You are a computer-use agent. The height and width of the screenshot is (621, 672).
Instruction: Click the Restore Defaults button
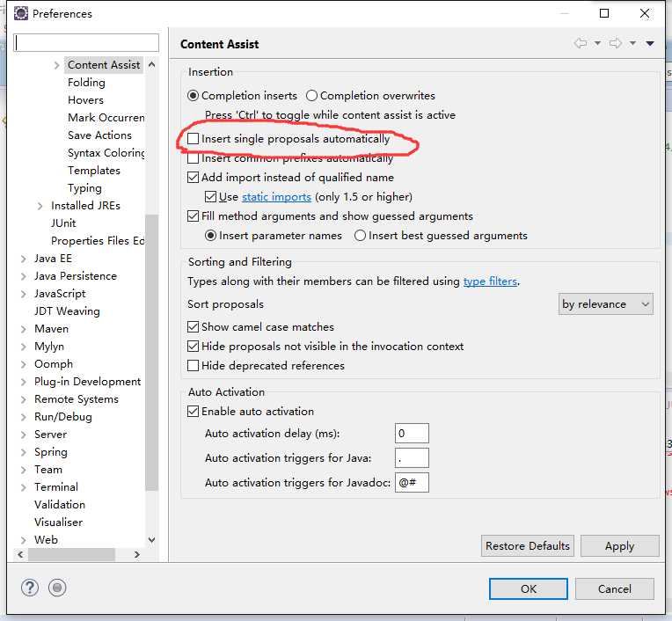click(x=528, y=545)
